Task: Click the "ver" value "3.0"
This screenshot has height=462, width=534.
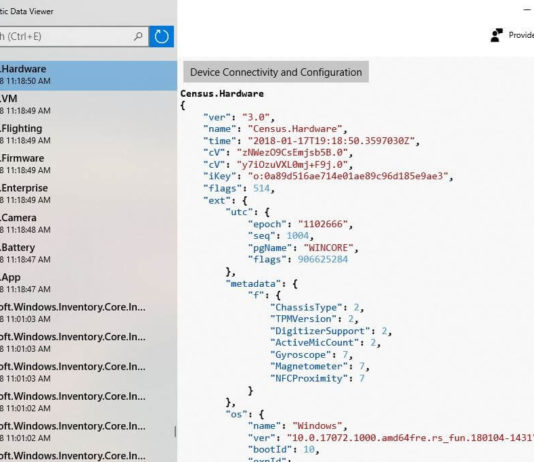Action: tap(256, 117)
